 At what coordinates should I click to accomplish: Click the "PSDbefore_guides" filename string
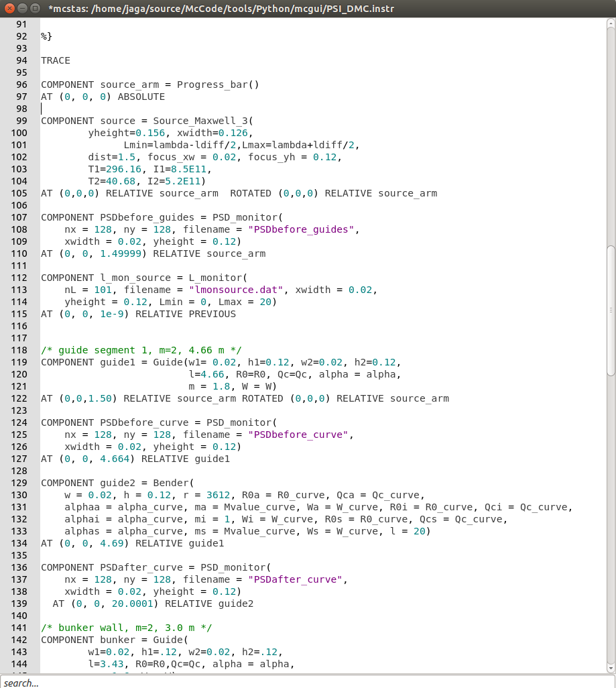click(303, 229)
